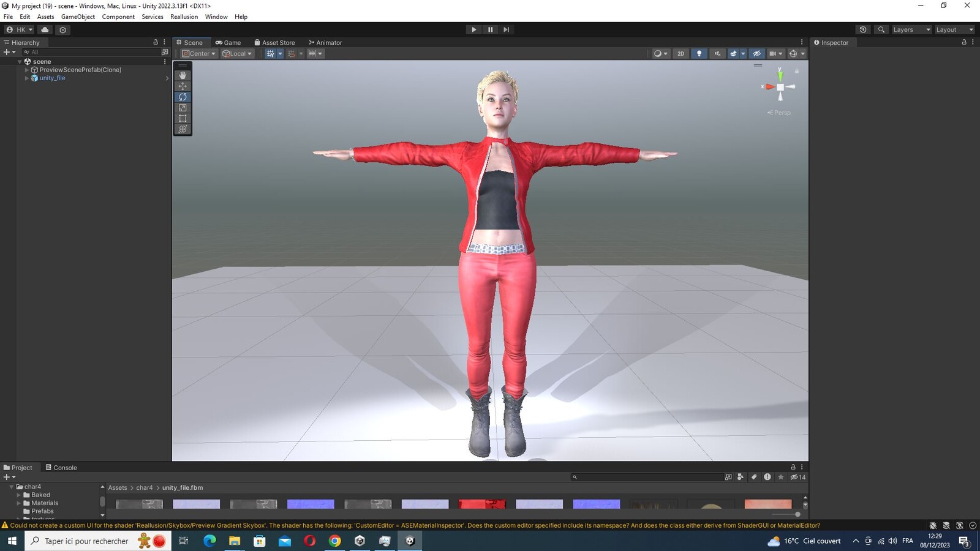The width and height of the screenshot is (980, 551).
Task: Switch to the Asset Store tab
Action: coord(274,43)
